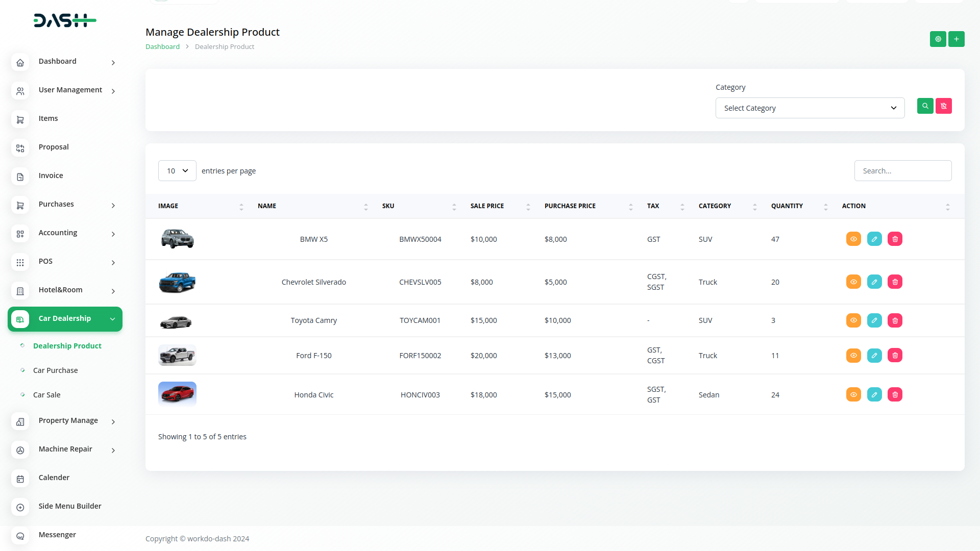980x551 pixels.
Task: Click the table Search input field
Action: [902, 171]
